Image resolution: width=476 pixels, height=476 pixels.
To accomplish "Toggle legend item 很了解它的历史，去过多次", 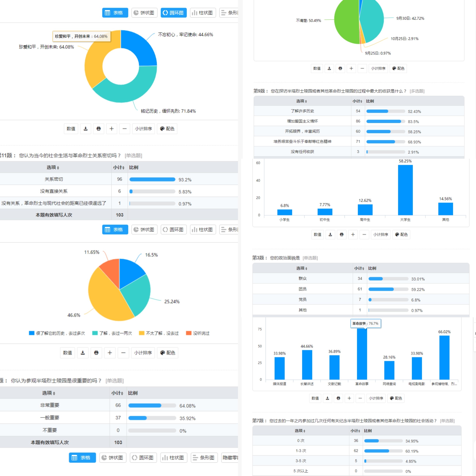I will [x=57, y=333].
